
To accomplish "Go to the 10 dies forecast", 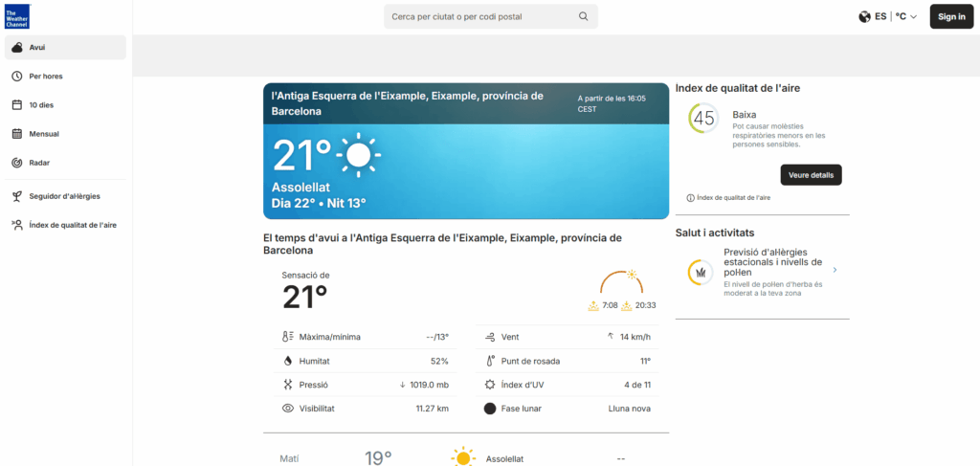I will (x=65, y=105).
